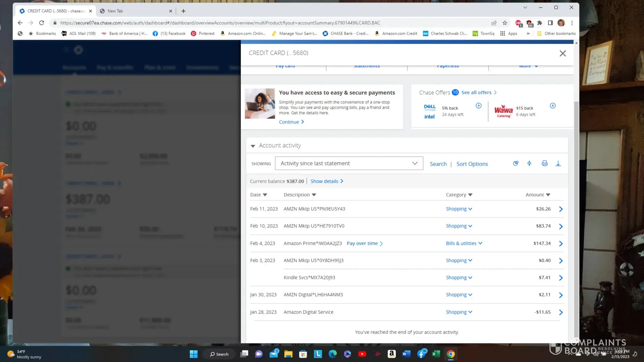The width and height of the screenshot is (644, 362).
Task: Reload the Chase page
Action: 42,23
